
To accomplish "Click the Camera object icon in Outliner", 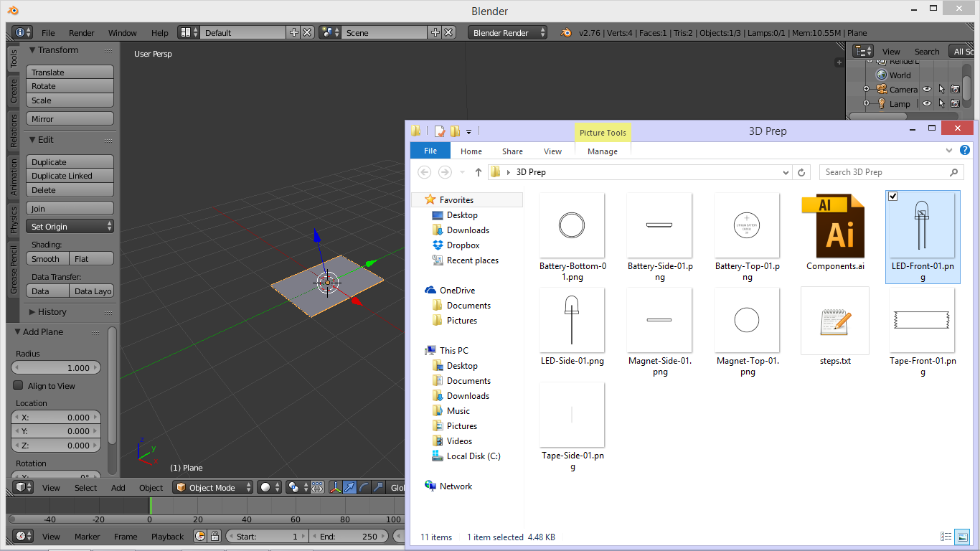I will pyautogui.click(x=882, y=89).
